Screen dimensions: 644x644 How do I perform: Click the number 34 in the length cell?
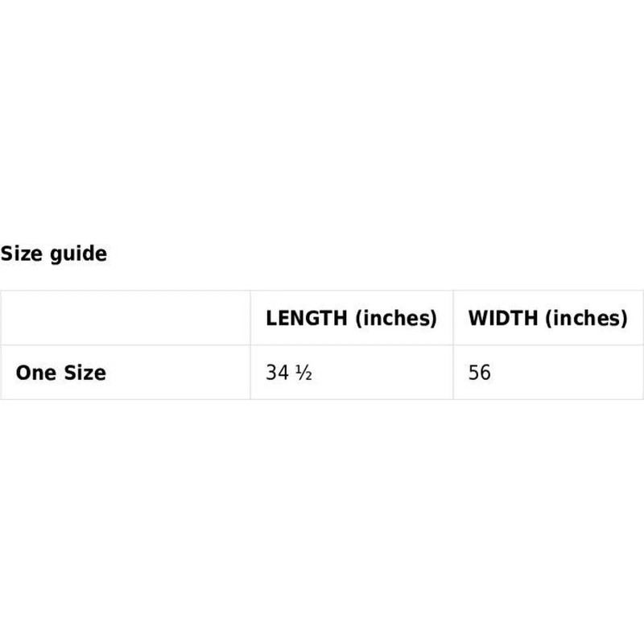[279, 373]
